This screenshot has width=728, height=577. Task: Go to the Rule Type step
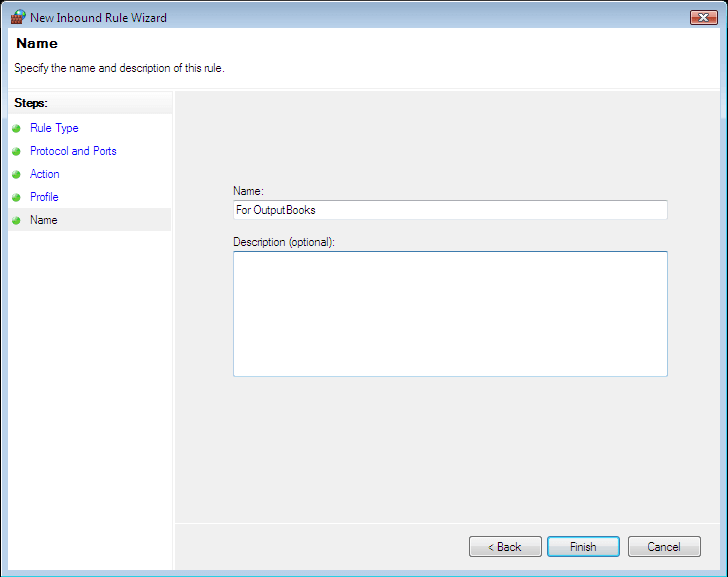pos(54,128)
